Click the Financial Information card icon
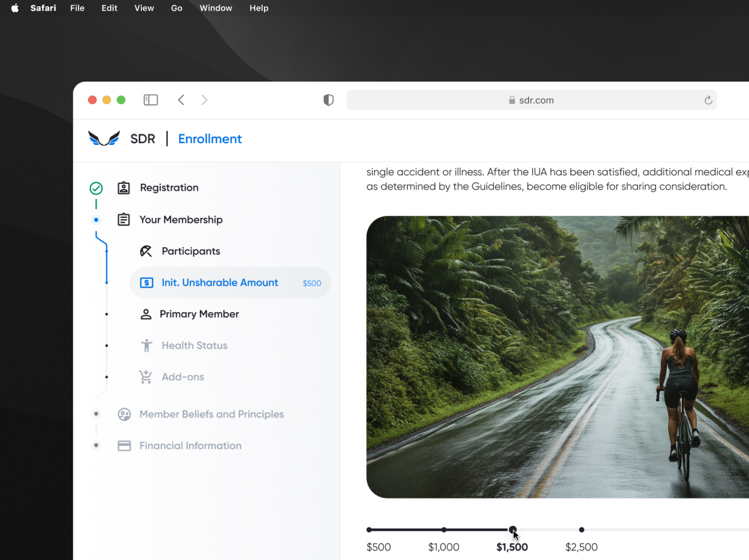The width and height of the screenshot is (749, 560). [124, 446]
